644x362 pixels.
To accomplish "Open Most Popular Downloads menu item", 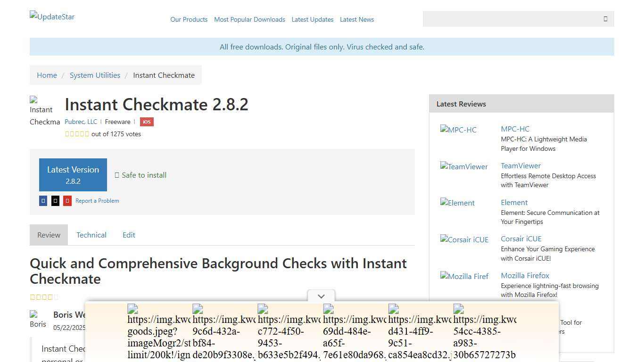I will pyautogui.click(x=249, y=19).
